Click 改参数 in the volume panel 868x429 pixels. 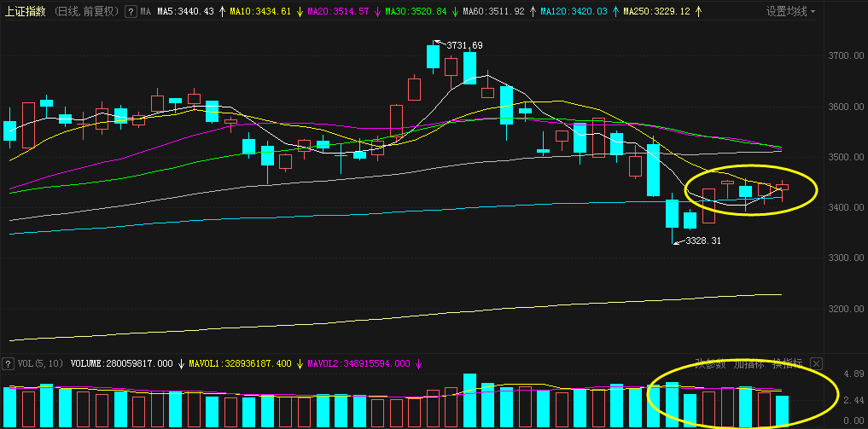(709, 364)
